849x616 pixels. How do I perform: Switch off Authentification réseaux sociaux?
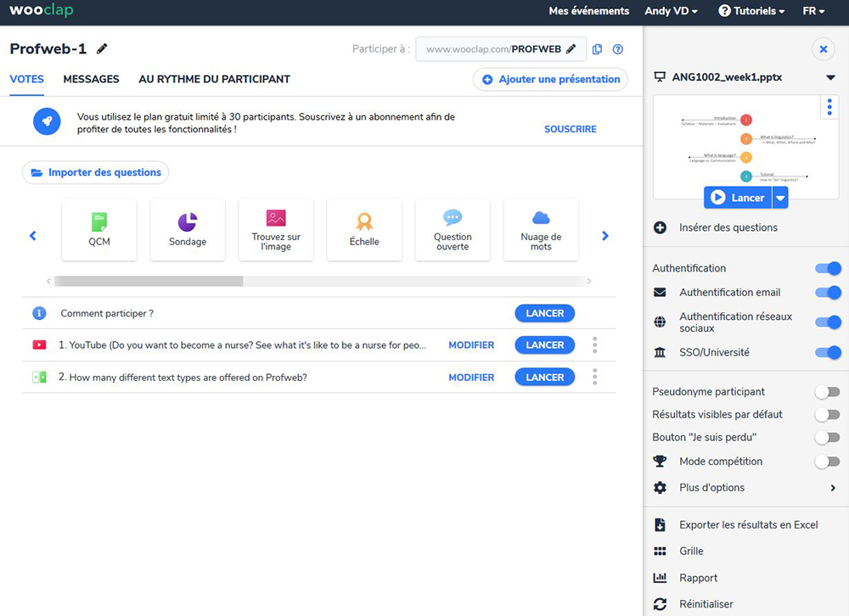pos(828,322)
